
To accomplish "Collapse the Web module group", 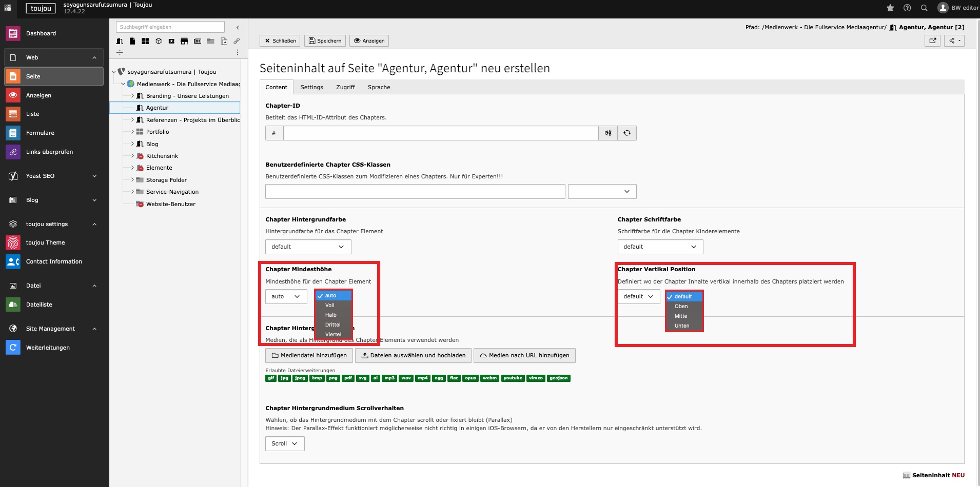I will coord(94,57).
